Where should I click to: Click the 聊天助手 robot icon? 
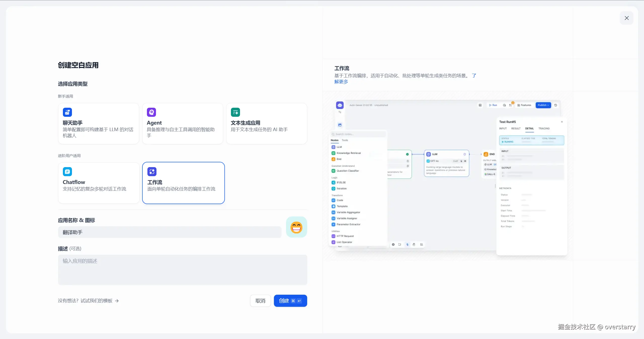click(67, 112)
